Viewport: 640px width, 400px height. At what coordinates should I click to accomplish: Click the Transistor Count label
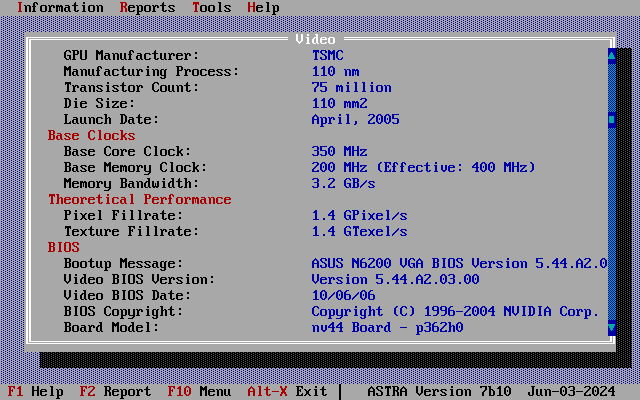[x=131, y=87]
